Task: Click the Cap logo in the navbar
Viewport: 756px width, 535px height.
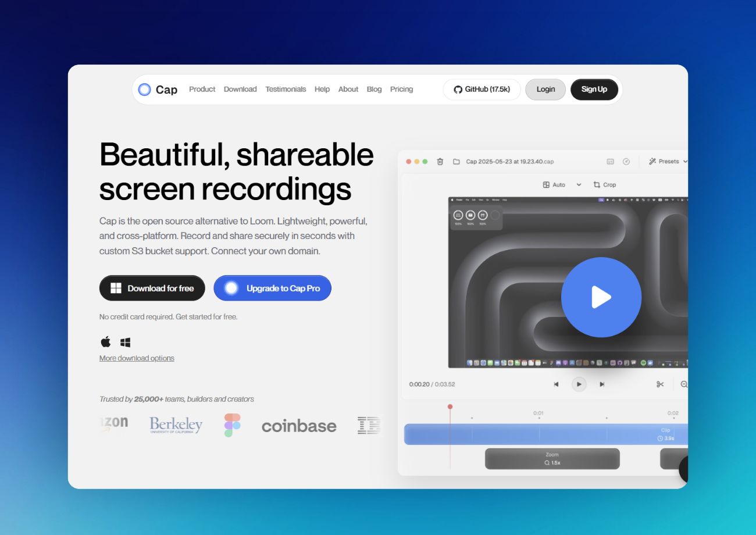Action: click(158, 90)
